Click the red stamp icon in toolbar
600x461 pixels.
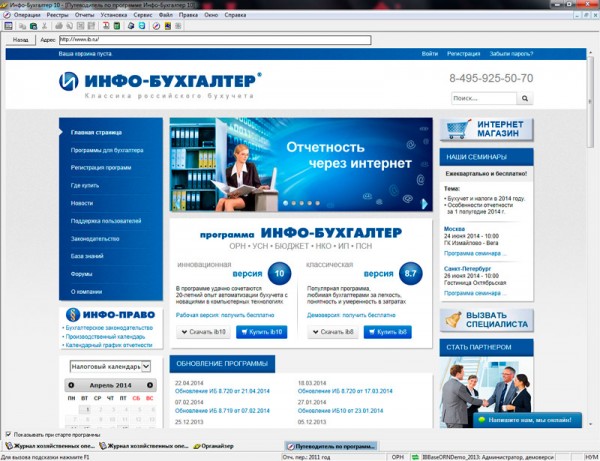pos(106,26)
